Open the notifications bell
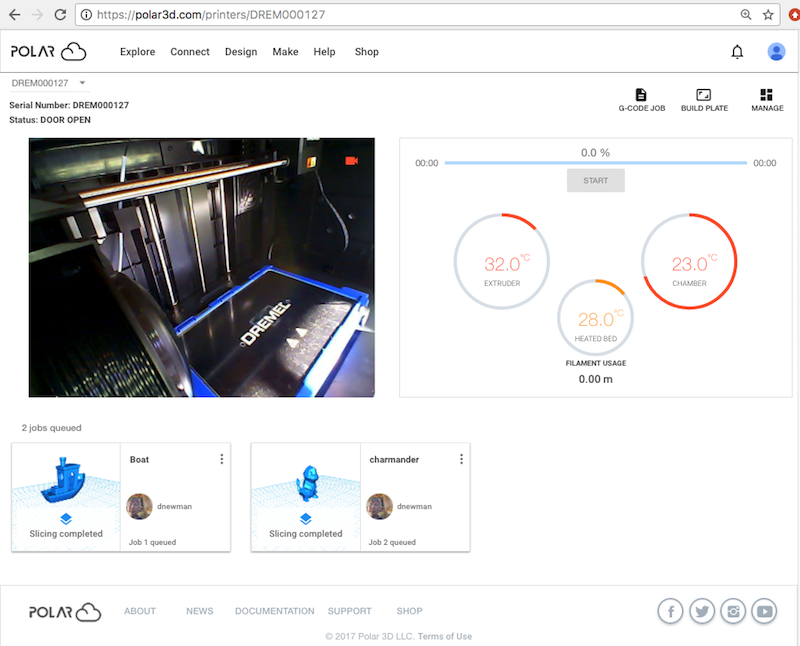Image resolution: width=800 pixels, height=646 pixels. [737, 52]
